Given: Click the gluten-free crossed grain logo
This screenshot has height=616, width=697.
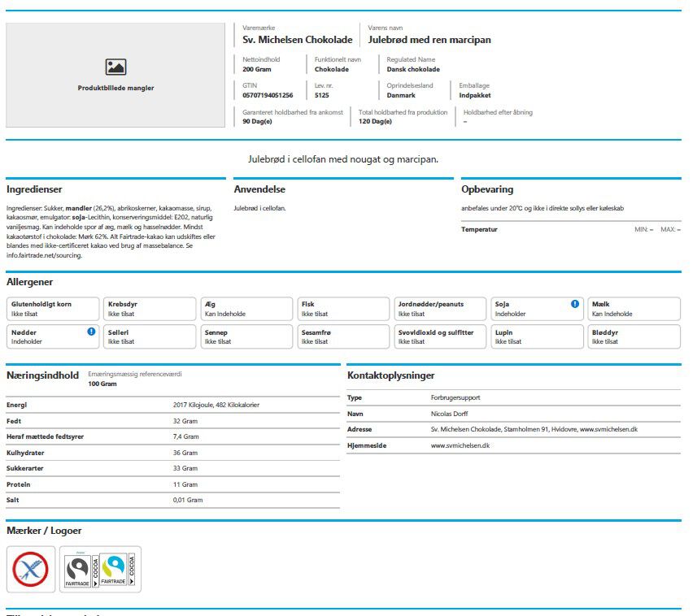Looking at the screenshot, I should (30, 569).
